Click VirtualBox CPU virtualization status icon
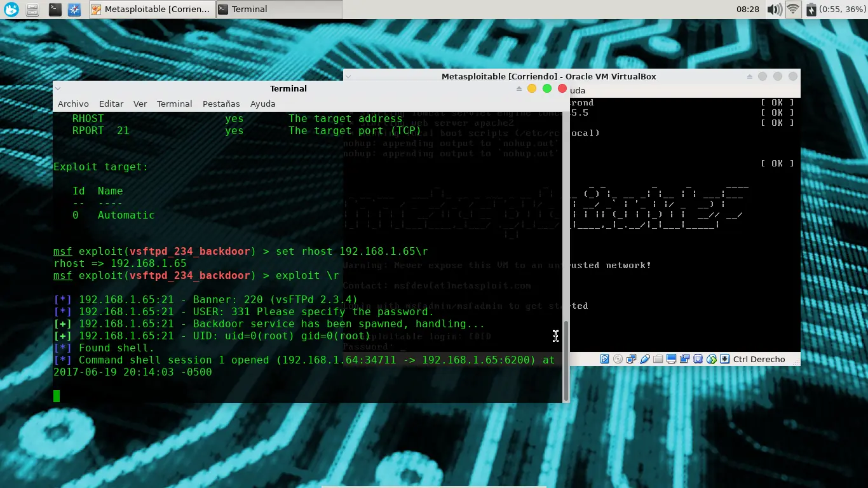This screenshot has width=868, height=488. tap(698, 359)
